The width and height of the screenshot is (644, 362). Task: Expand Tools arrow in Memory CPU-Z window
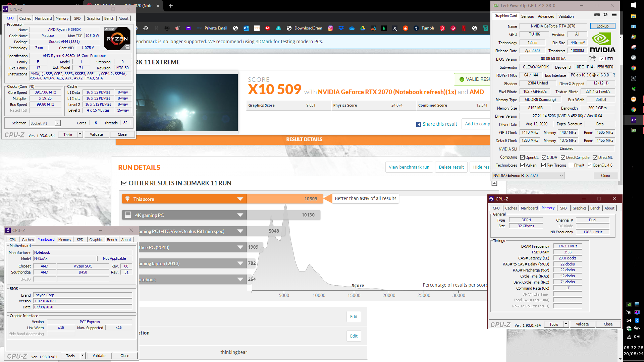[x=566, y=324]
